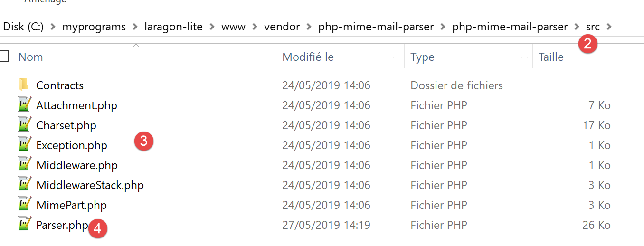644x246 pixels.
Task: Select the Parser.php file name
Action: 62,225
